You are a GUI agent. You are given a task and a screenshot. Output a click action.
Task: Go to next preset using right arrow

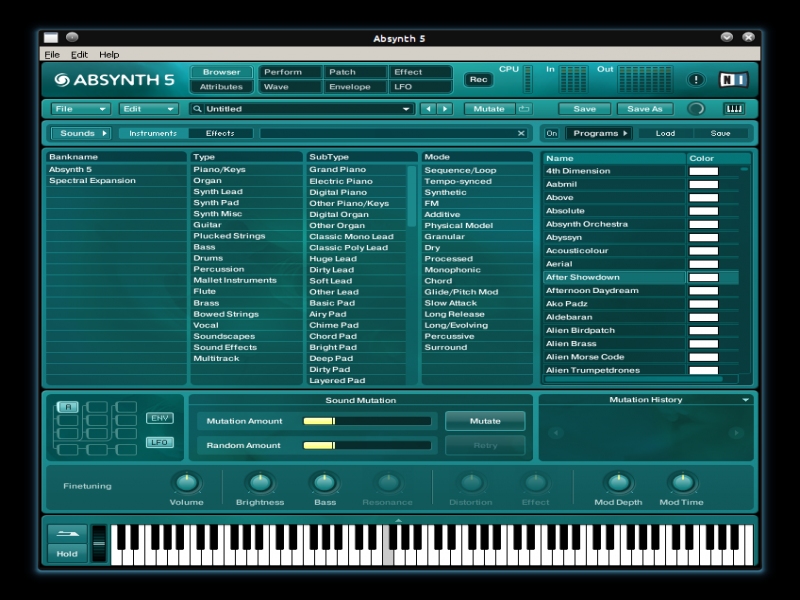pos(445,109)
